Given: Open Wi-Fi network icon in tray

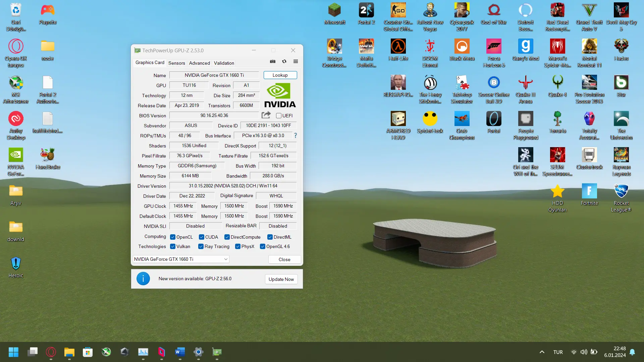Looking at the screenshot, I should [574, 352].
